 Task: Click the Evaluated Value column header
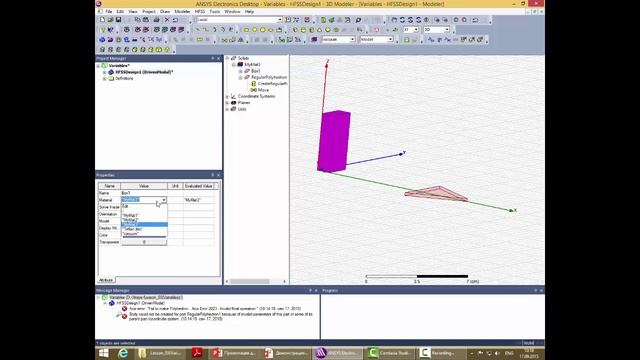click(x=198, y=186)
